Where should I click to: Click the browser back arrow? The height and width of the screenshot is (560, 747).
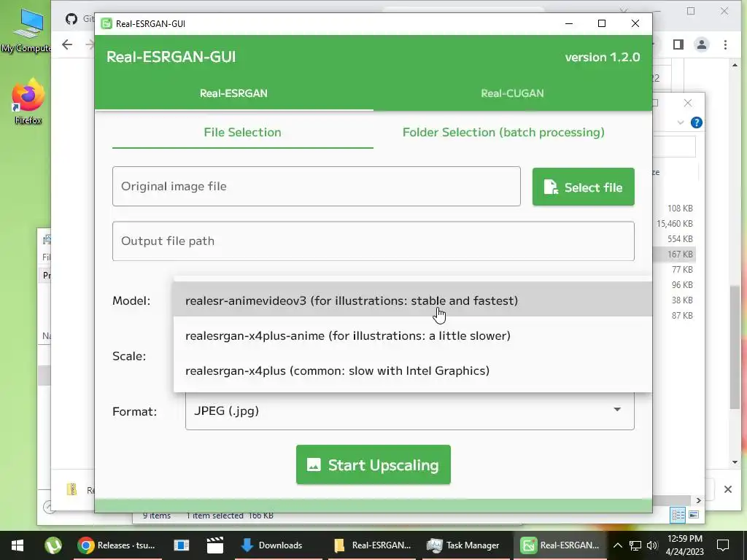(x=67, y=44)
